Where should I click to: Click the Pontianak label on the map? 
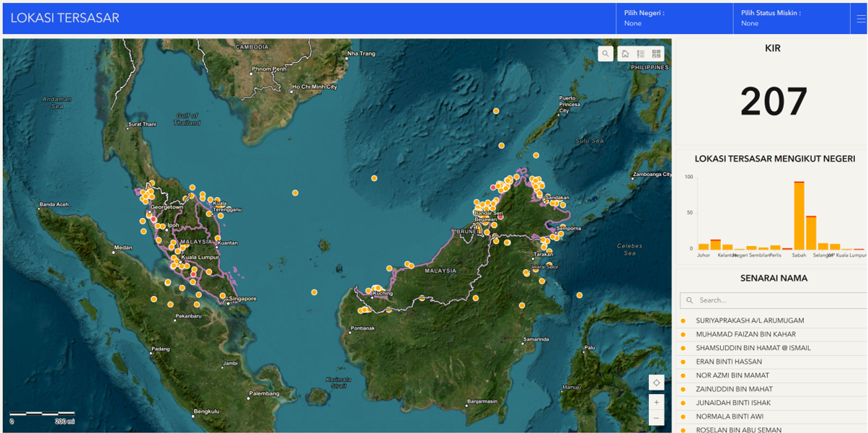(363, 328)
